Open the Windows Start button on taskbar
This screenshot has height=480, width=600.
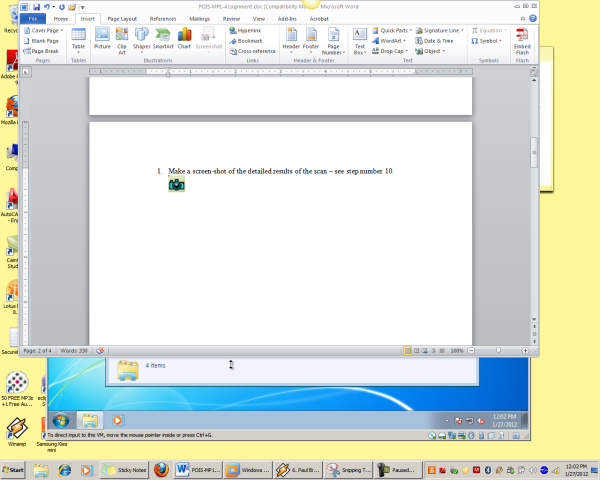14,468
